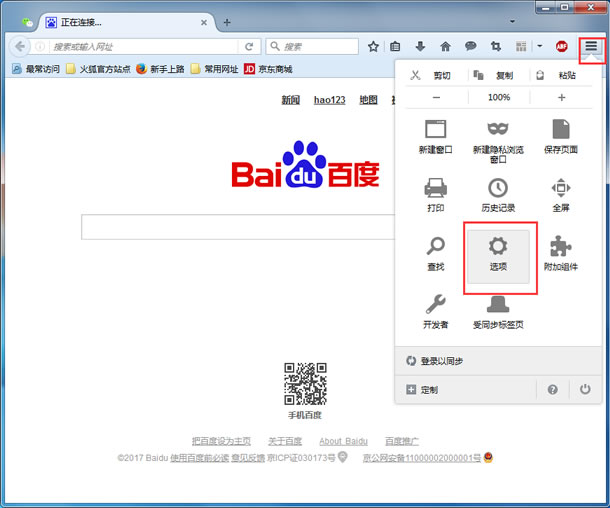Image resolution: width=610 pixels, height=508 pixels.
Task: Zoom out with the minus button
Action: (436, 97)
